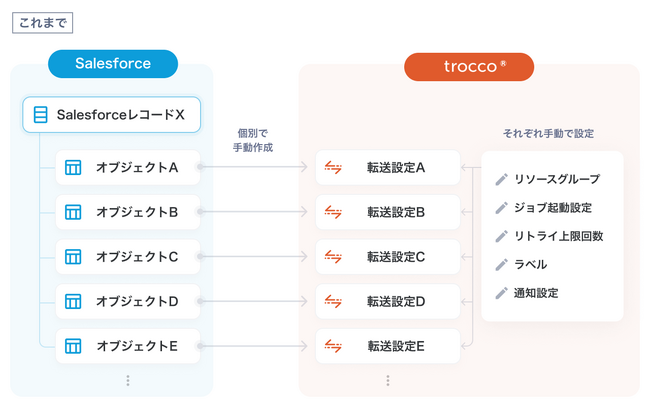Open the 転送設定E card

point(387,347)
